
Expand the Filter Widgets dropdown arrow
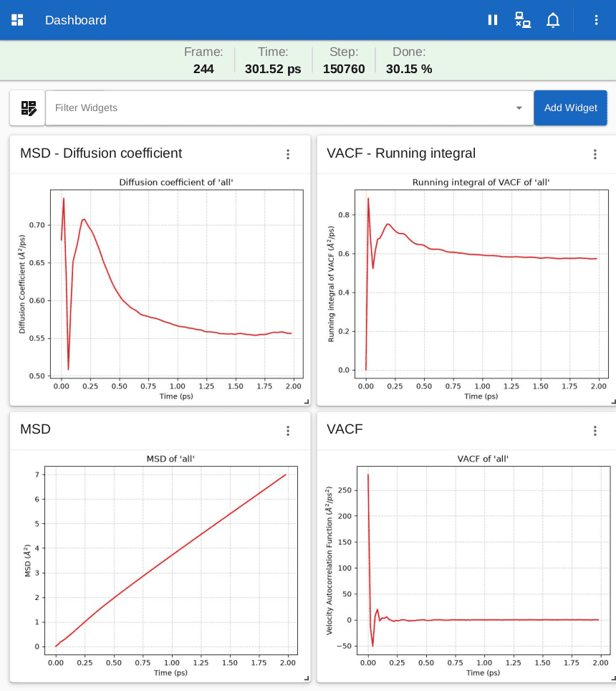click(519, 108)
